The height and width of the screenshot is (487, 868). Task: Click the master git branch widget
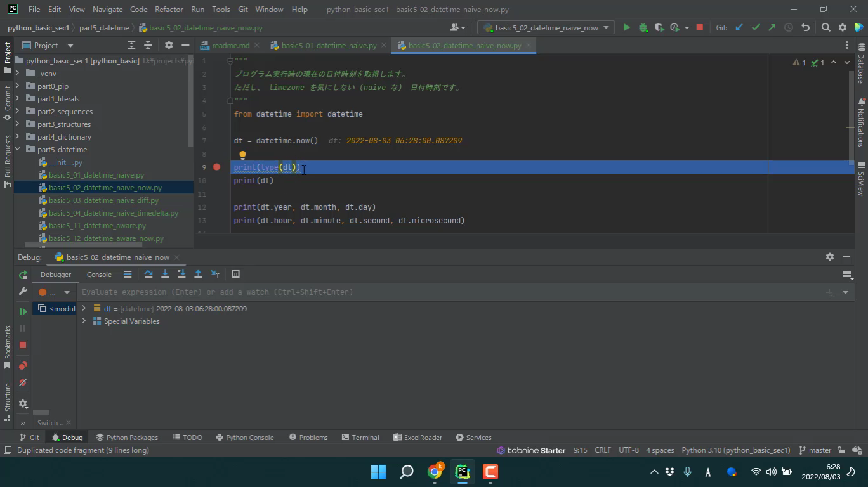(815, 450)
